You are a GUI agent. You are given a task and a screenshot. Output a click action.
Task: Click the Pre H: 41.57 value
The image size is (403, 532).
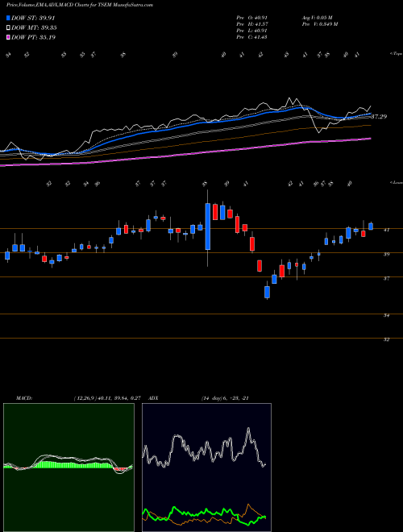251,24
